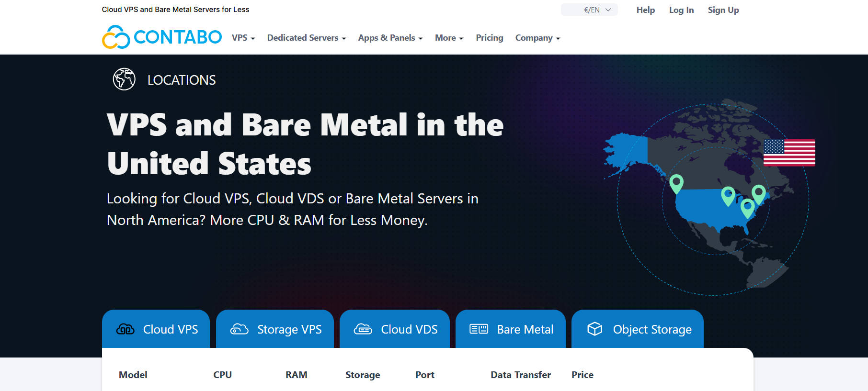The width and height of the screenshot is (868, 391).
Task: Click the Object Storage cube icon
Action: pos(595,329)
